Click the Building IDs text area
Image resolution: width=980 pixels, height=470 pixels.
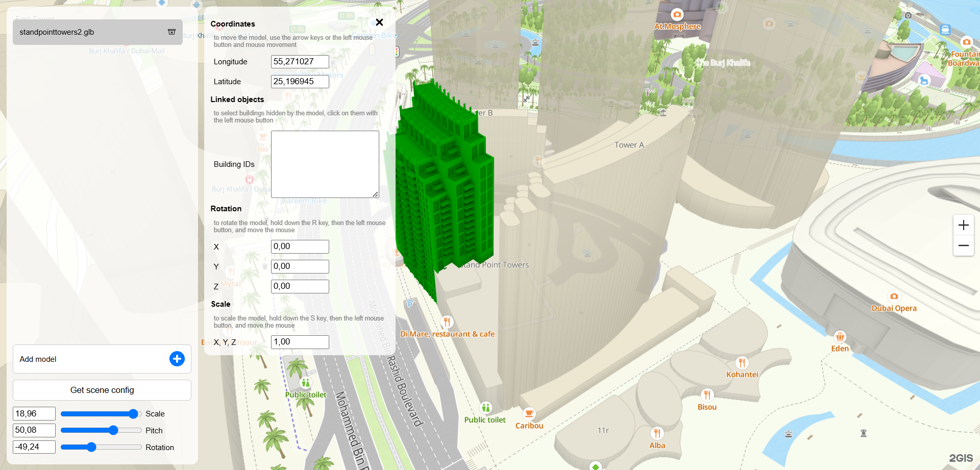(x=325, y=164)
